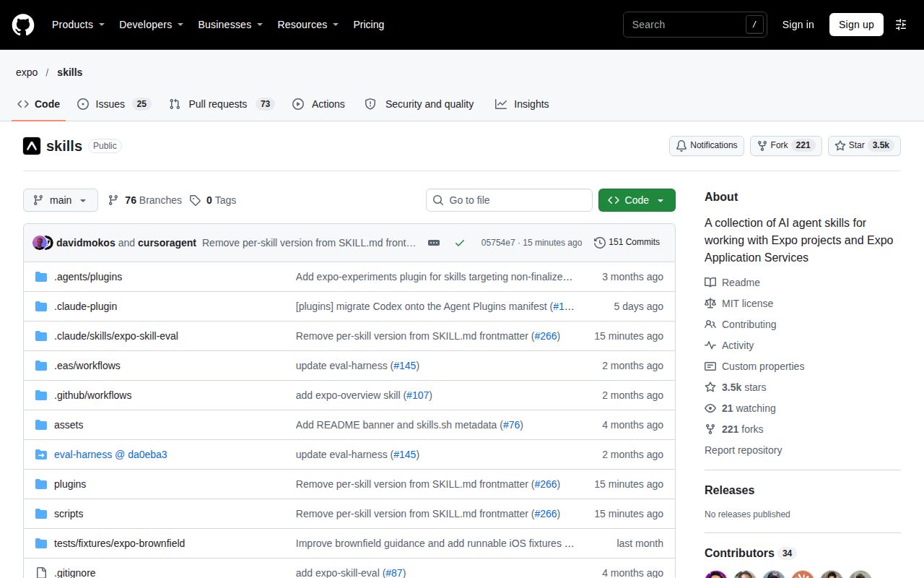Click the MIT license scale icon
924x578 pixels.
click(x=710, y=303)
